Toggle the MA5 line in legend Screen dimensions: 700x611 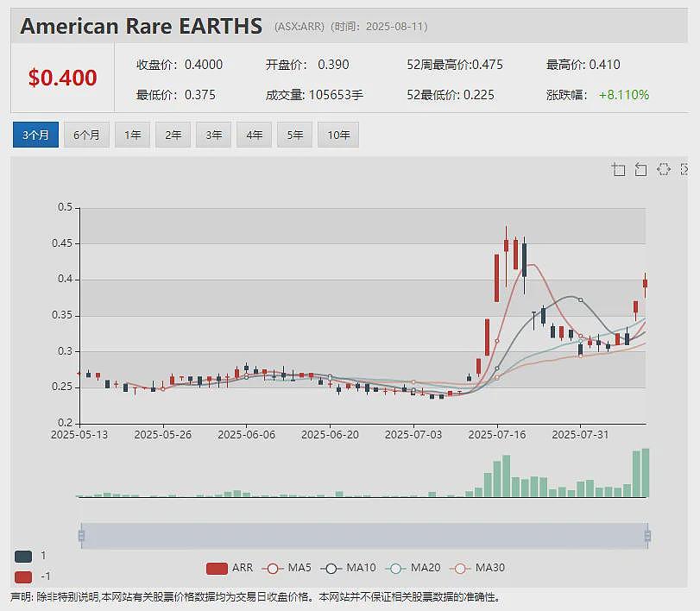(287, 568)
